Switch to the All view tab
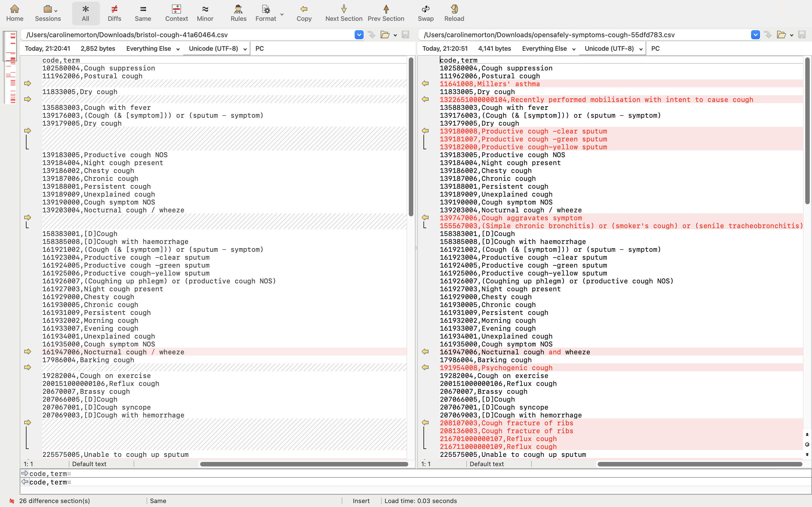Screen dimensions: 812x507 pyautogui.click(x=85, y=13)
